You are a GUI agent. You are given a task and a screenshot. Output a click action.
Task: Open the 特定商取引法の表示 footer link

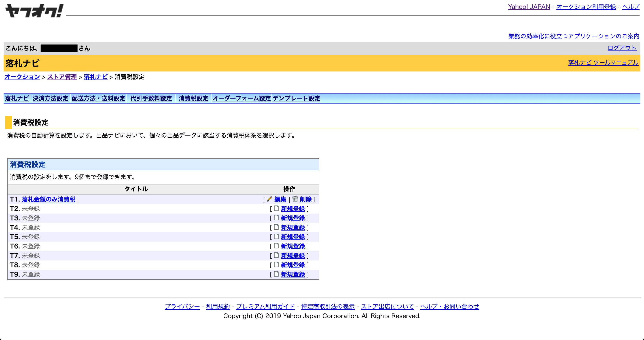[328, 306]
